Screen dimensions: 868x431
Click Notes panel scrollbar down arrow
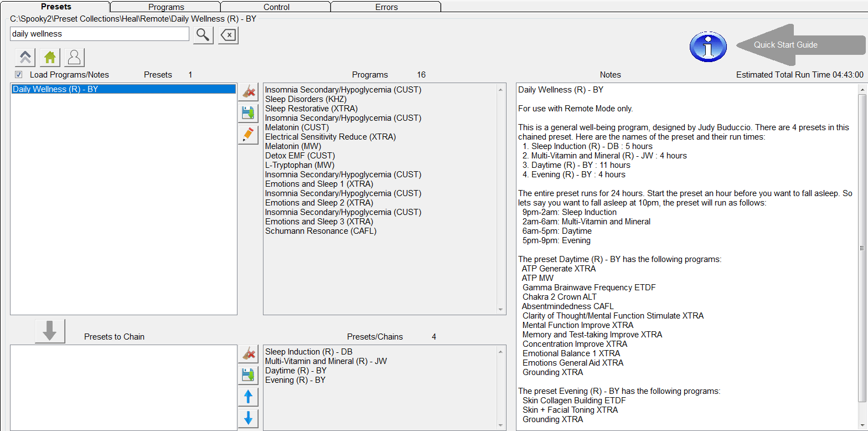(862, 424)
